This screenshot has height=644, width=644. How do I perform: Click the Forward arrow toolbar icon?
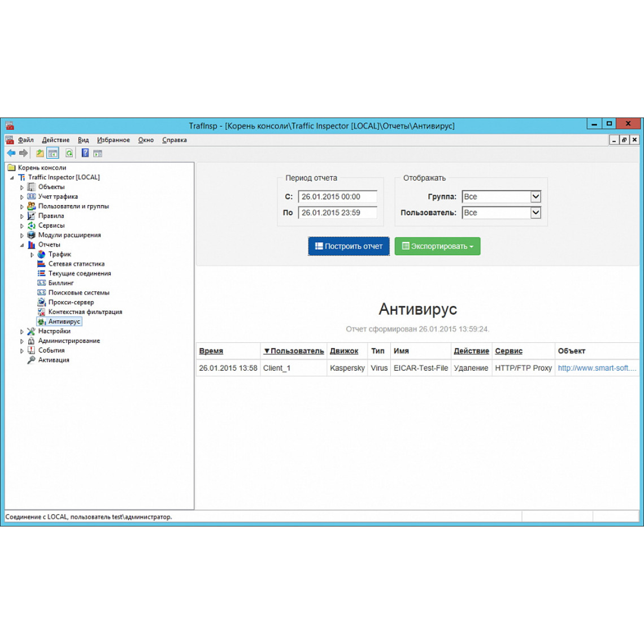click(x=23, y=153)
